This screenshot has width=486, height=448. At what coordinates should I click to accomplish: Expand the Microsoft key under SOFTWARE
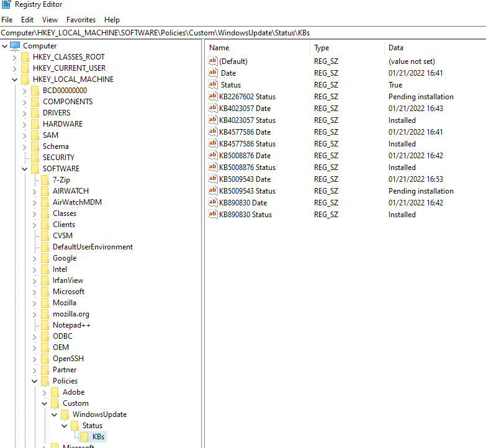[x=34, y=292]
